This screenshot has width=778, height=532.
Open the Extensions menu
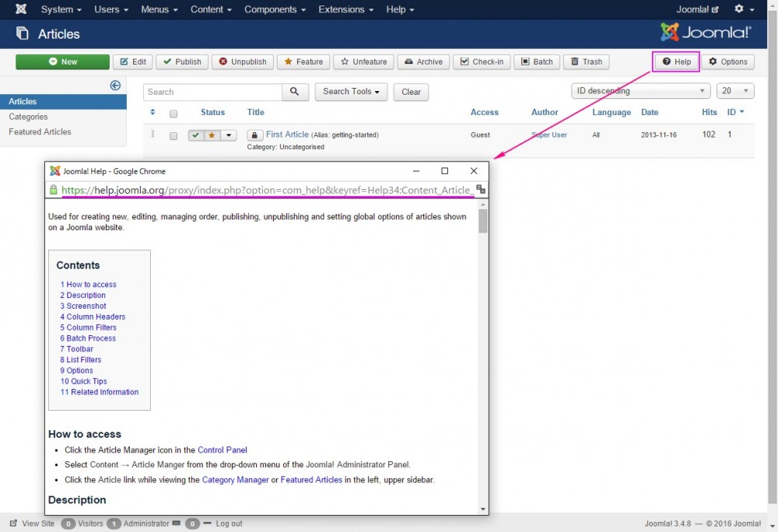(x=345, y=9)
